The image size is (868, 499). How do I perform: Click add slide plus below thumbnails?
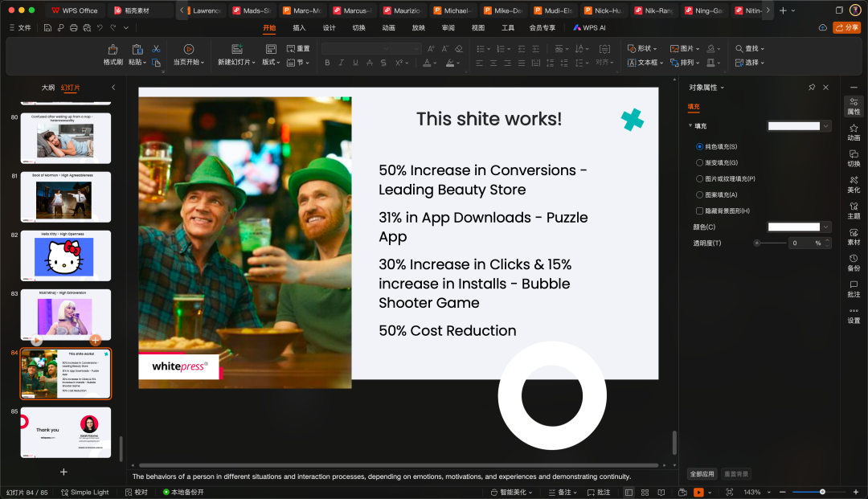pyautogui.click(x=63, y=472)
